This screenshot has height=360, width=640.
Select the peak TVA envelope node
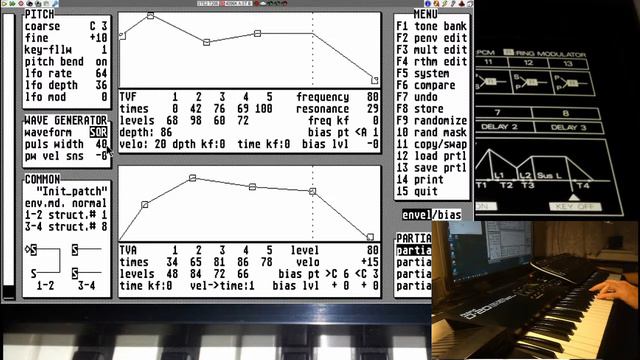click(x=193, y=178)
